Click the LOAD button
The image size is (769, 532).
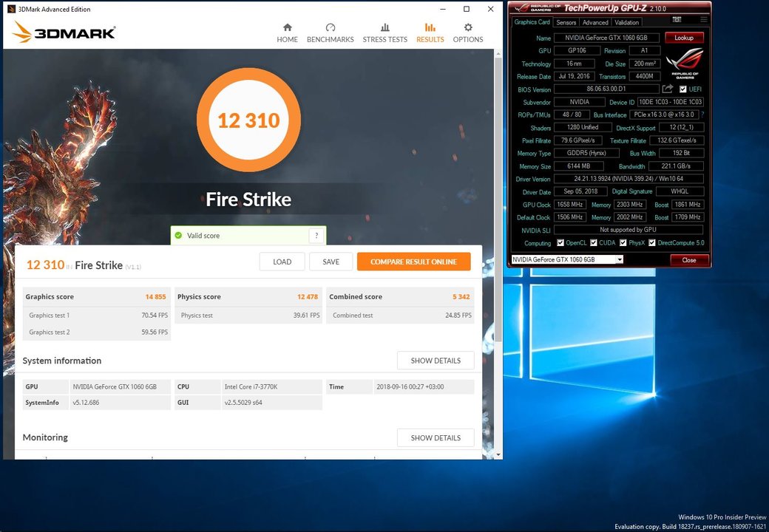[282, 262]
